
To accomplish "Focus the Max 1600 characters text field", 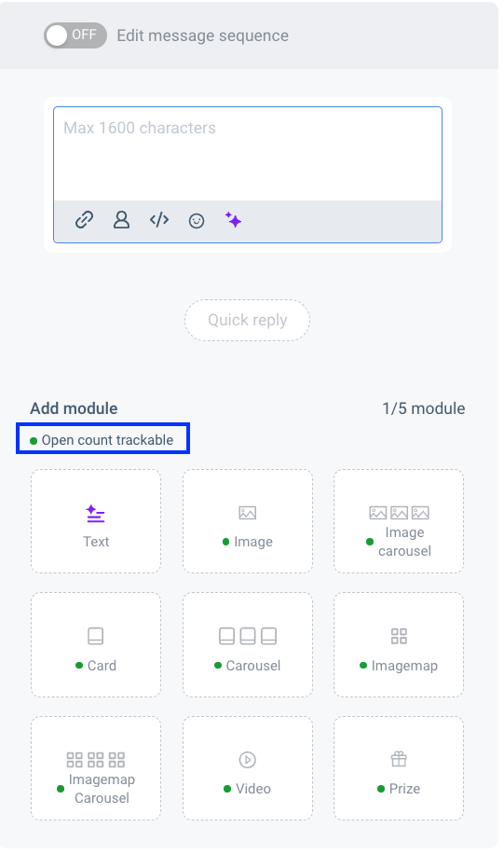I will [x=248, y=154].
